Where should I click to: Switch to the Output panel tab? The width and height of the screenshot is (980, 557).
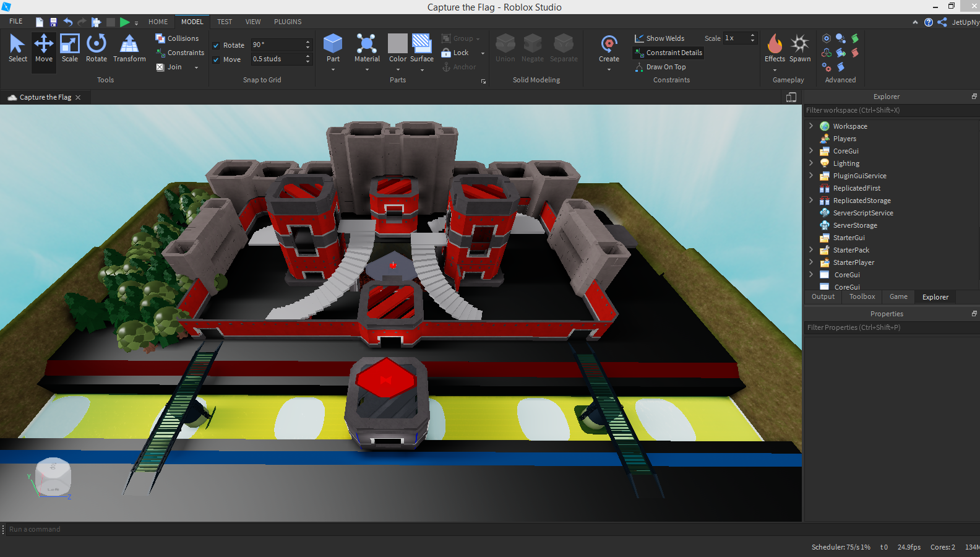(x=823, y=297)
